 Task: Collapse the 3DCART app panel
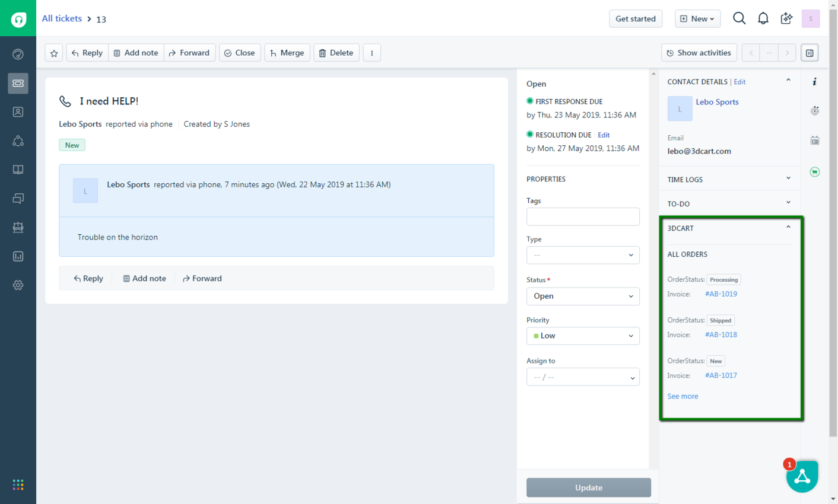click(x=788, y=227)
